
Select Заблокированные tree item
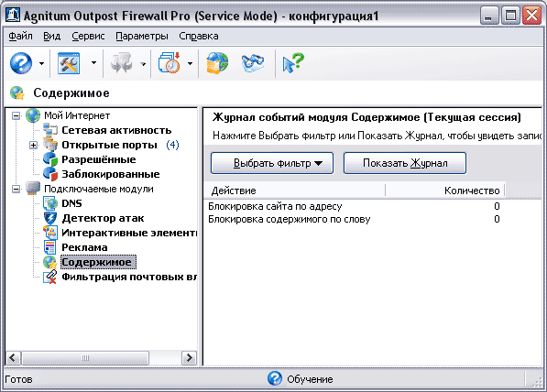point(111,174)
